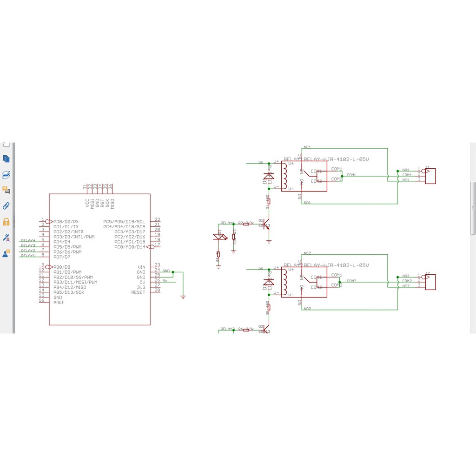The height and width of the screenshot is (476, 476).
Task: Click the PC0/AD0/D14 pin label
Action: [130, 247]
